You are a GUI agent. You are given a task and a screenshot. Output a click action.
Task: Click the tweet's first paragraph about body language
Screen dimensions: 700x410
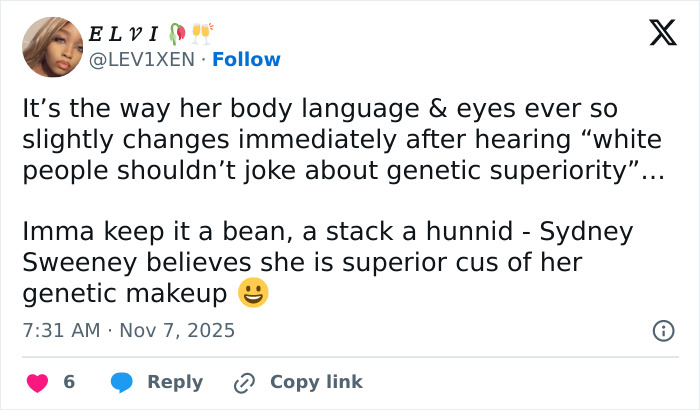pos(320,108)
